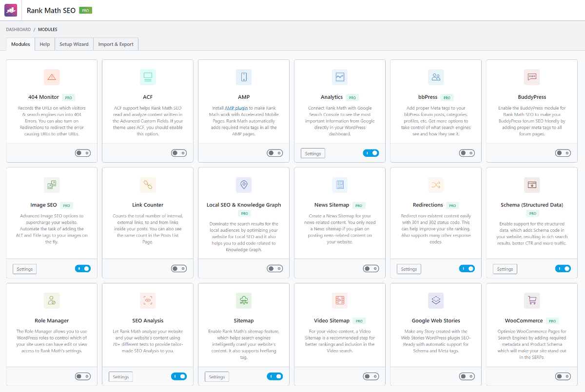Disable the Analytics module toggle
Viewport: 585px width, 392px height.
370,153
